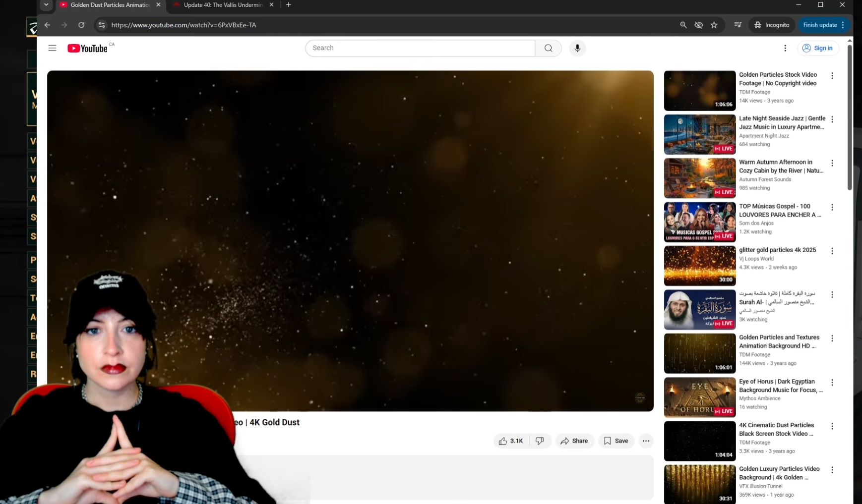This screenshot has width=862, height=504.
Task: Click the Som dos Anjos channel name
Action: tap(756, 223)
